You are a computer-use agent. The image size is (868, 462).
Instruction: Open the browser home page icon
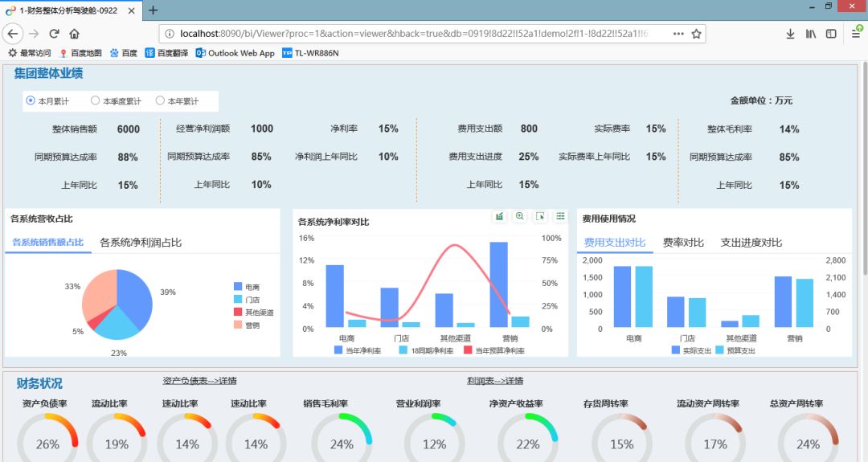point(74,34)
